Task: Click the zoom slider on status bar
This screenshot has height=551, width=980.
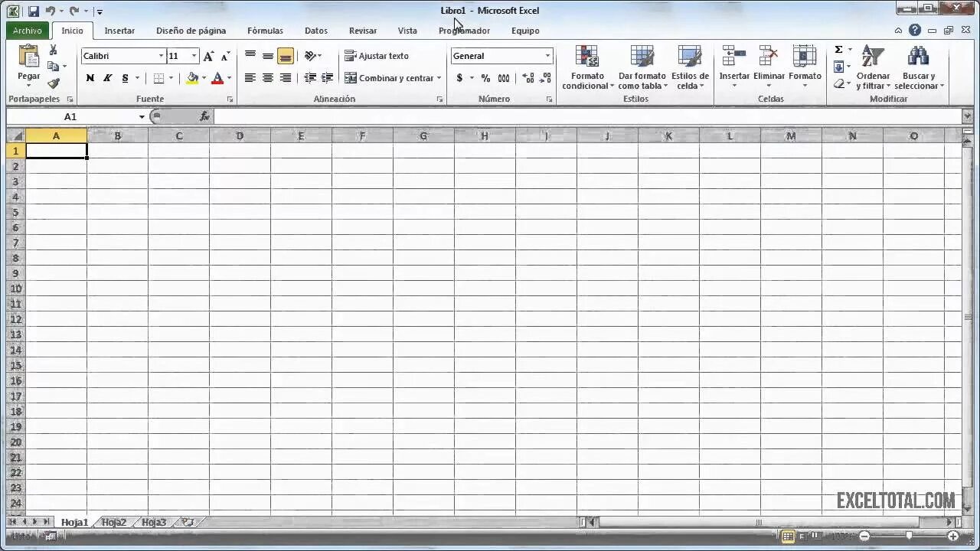Action: click(909, 536)
